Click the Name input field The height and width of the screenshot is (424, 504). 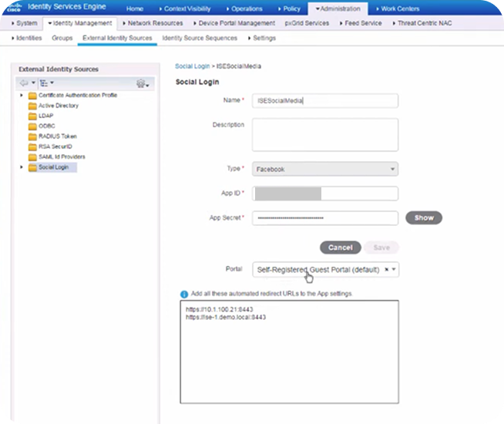click(325, 101)
